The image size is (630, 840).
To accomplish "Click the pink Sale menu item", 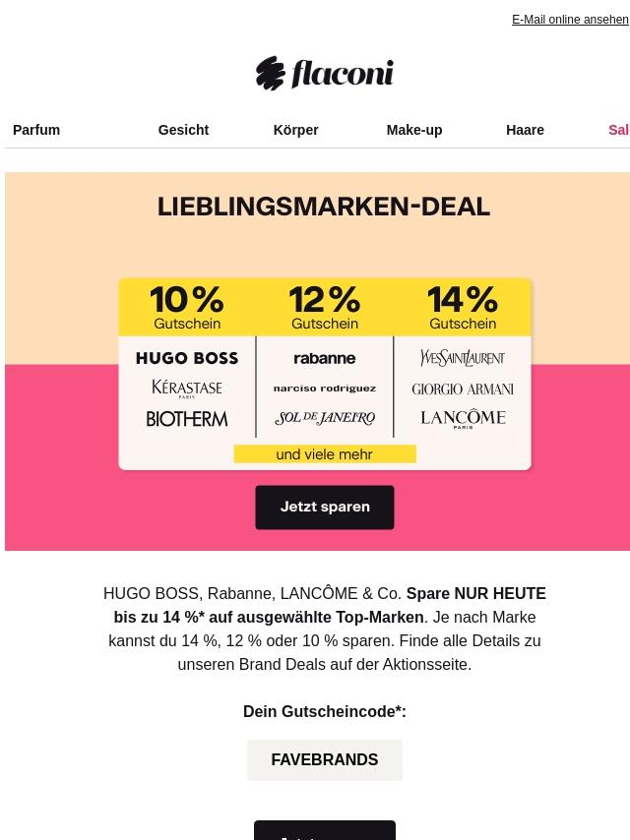I will 619,130.
